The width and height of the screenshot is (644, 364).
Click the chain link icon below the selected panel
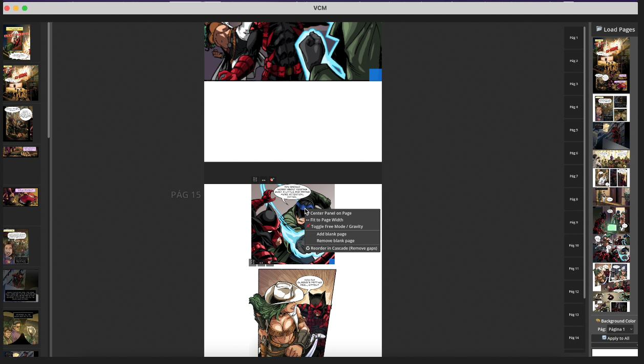pos(252,262)
